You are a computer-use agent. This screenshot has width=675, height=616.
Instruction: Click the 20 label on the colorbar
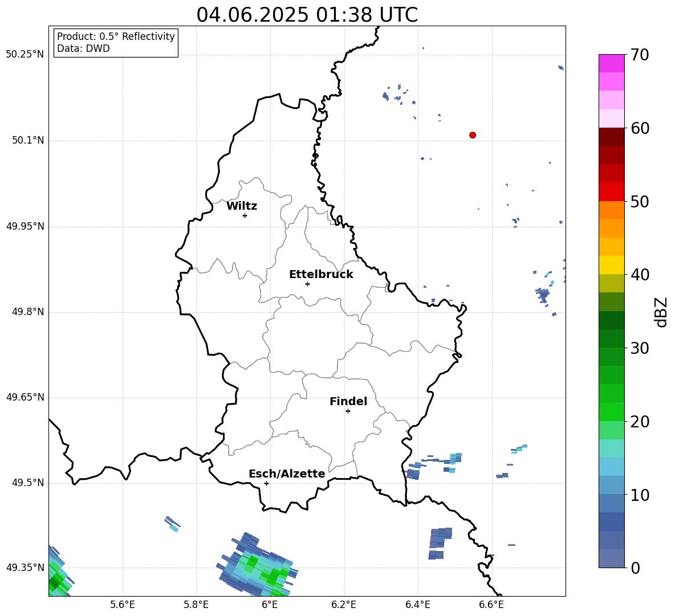coord(640,421)
